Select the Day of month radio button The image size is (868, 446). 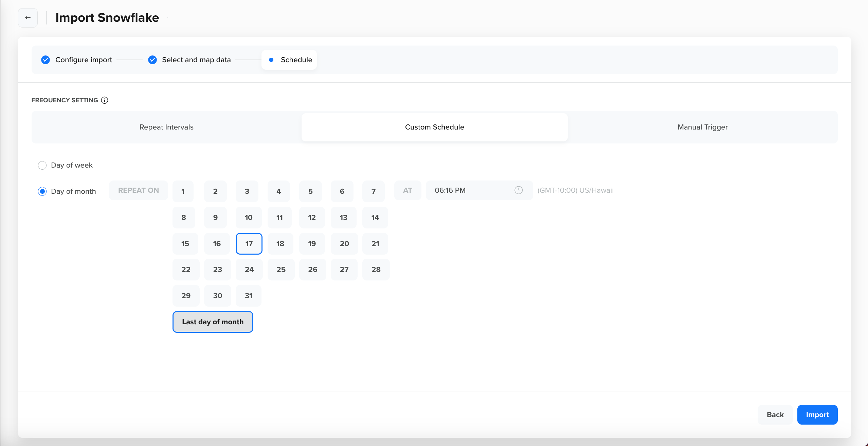(42, 191)
